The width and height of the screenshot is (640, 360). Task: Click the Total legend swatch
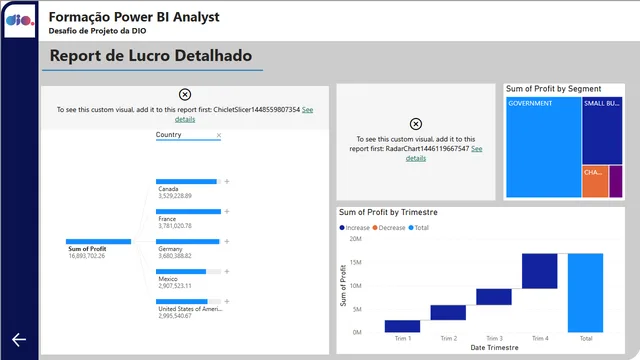[x=411, y=228]
